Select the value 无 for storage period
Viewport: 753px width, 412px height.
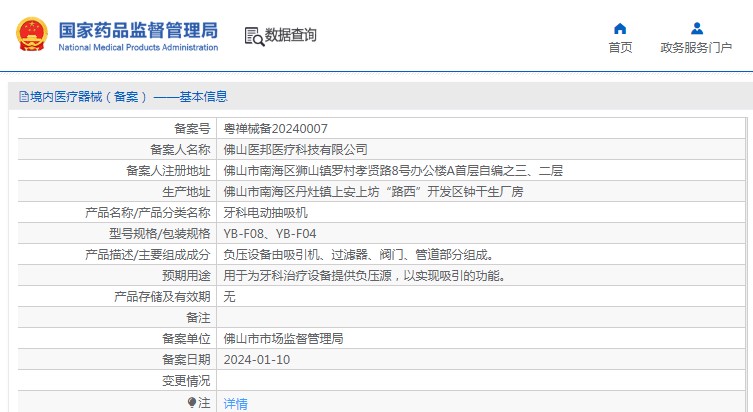click(x=230, y=297)
